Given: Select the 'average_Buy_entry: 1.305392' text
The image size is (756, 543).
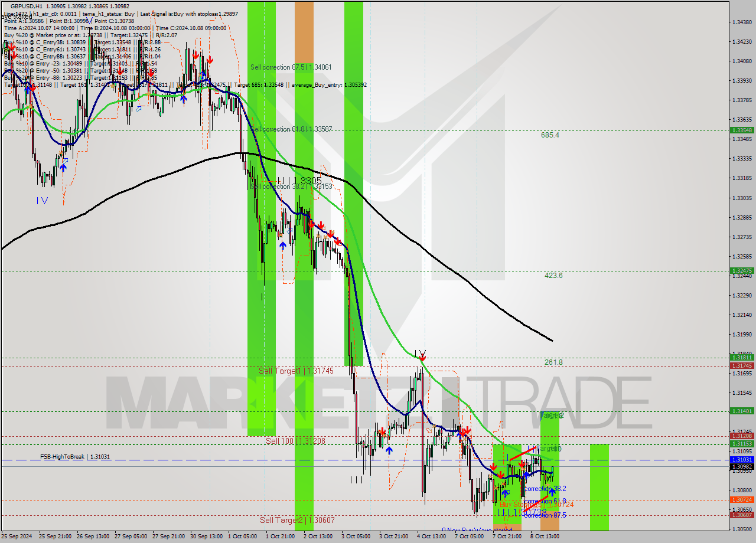Looking at the screenshot, I should point(329,85).
